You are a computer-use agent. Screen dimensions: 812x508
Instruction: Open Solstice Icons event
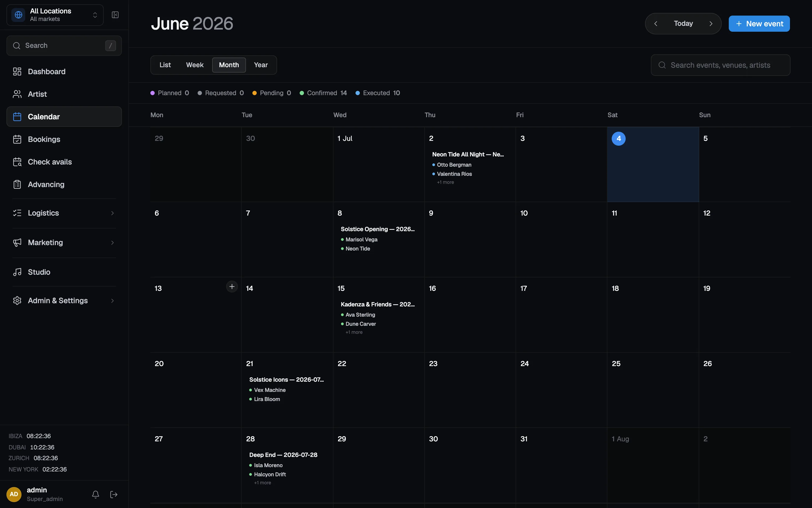click(286, 380)
